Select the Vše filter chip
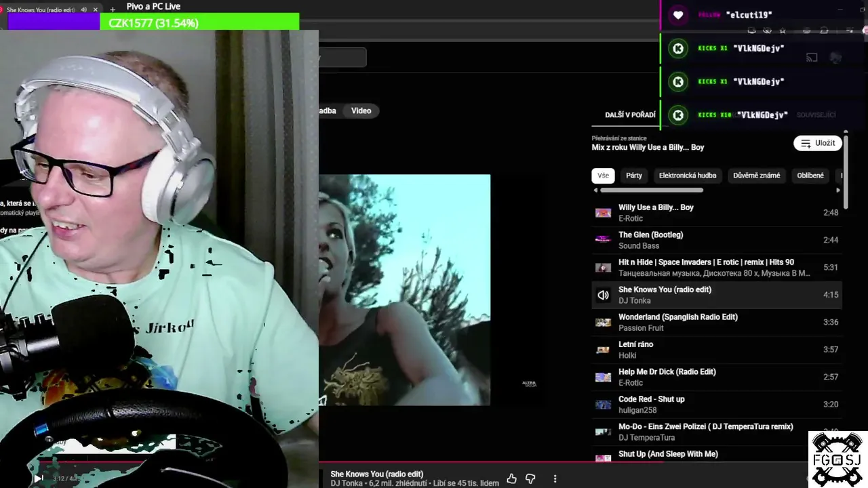 [603, 176]
